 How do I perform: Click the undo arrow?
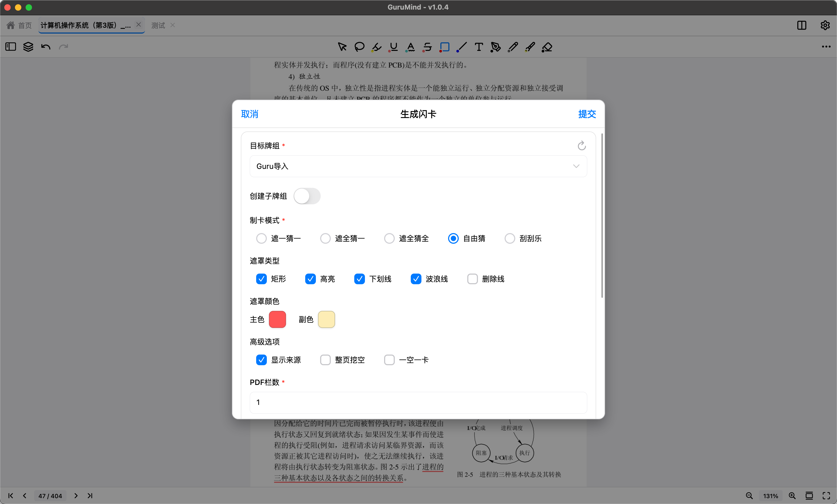46,47
